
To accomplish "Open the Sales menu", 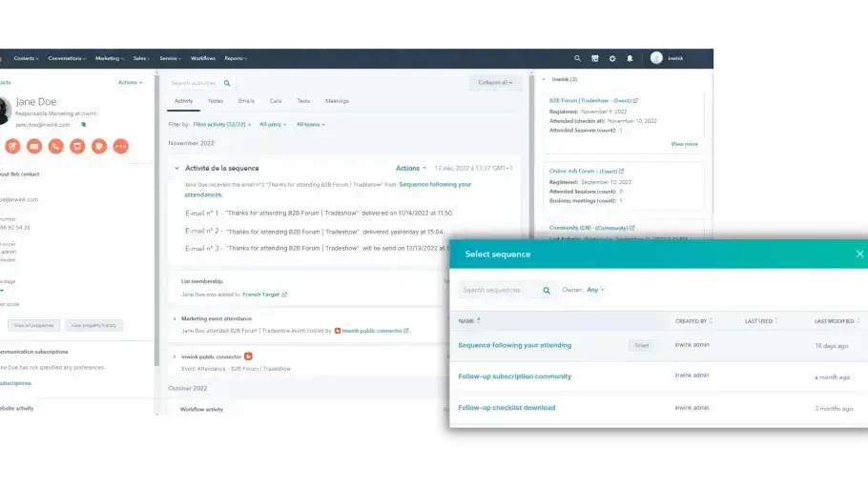I will 142,58.
